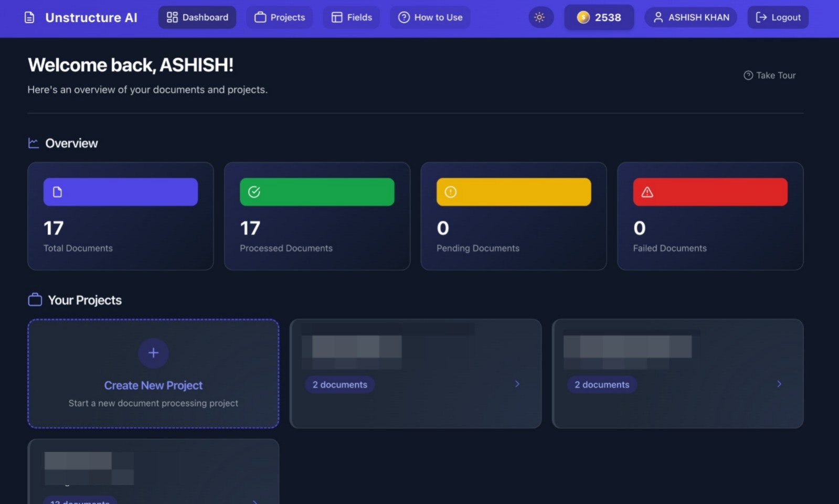
Task: Click the Create New Project text
Action: click(x=153, y=385)
